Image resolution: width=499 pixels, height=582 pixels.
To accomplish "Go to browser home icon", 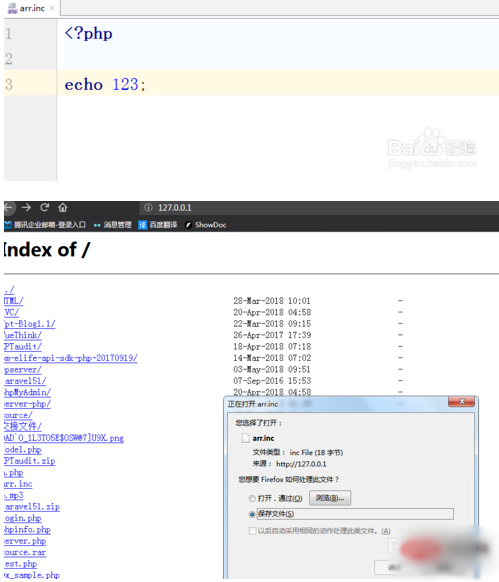I will pyautogui.click(x=63, y=207).
